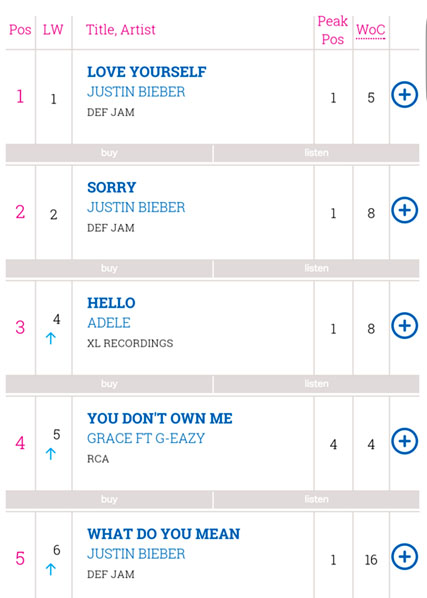
Task: Listen to You Don't Own Me
Action: [x=316, y=500]
